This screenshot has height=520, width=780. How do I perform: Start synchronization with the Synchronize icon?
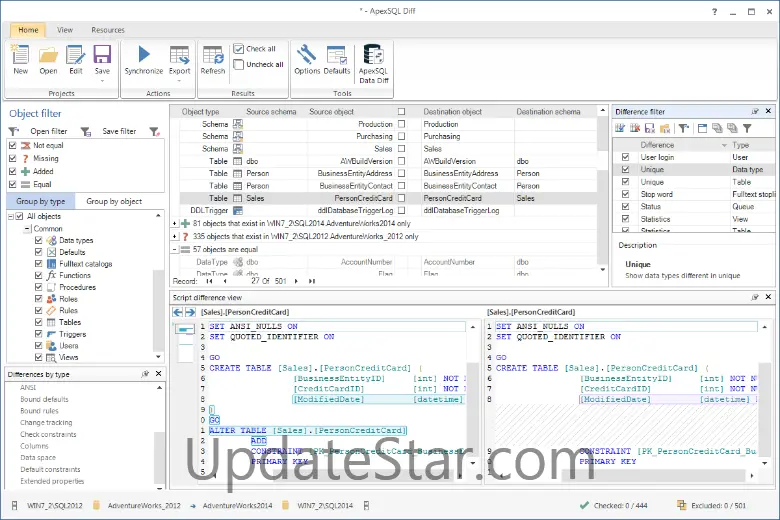pos(144,59)
